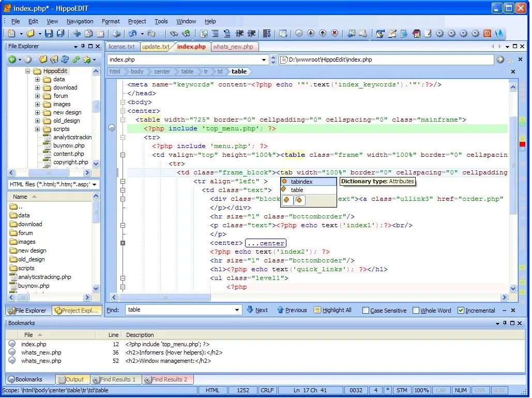The width and height of the screenshot is (532, 398).
Task: Print document using the printer icon
Action: click(117, 33)
